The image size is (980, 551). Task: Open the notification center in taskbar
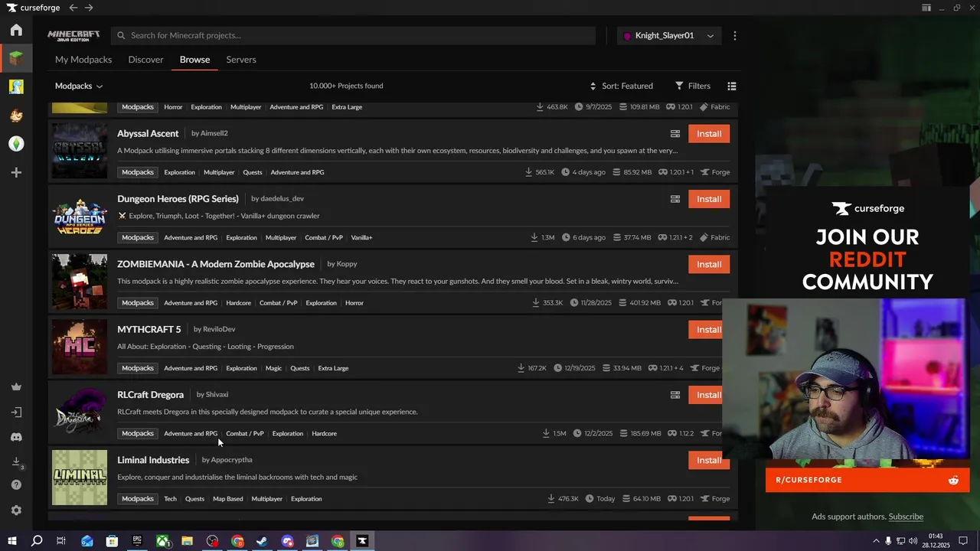coord(963,540)
